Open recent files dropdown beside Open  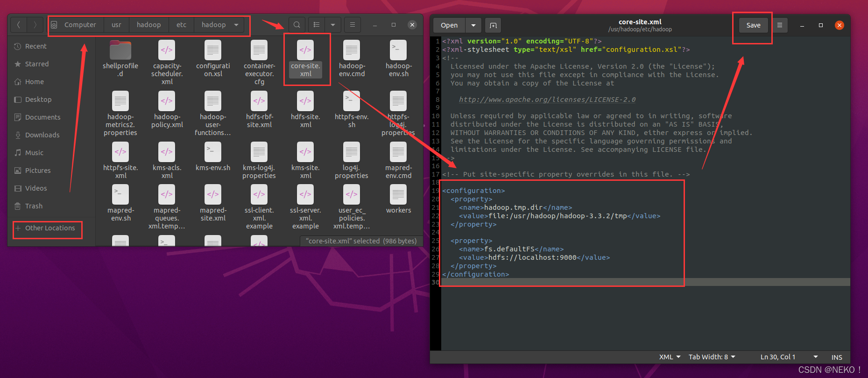[x=473, y=25]
